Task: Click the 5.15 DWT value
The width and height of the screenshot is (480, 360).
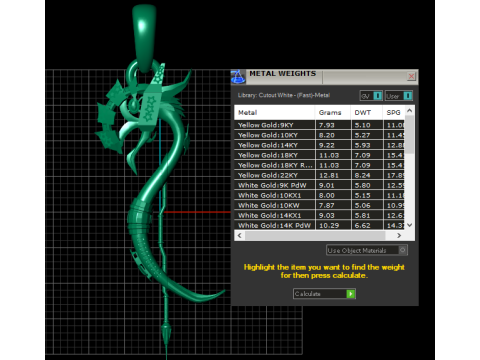Action: pyautogui.click(x=362, y=195)
